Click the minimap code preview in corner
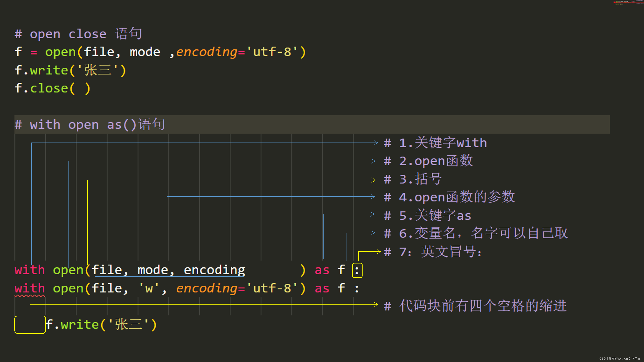The height and width of the screenshot is (362, 644). 628,2
